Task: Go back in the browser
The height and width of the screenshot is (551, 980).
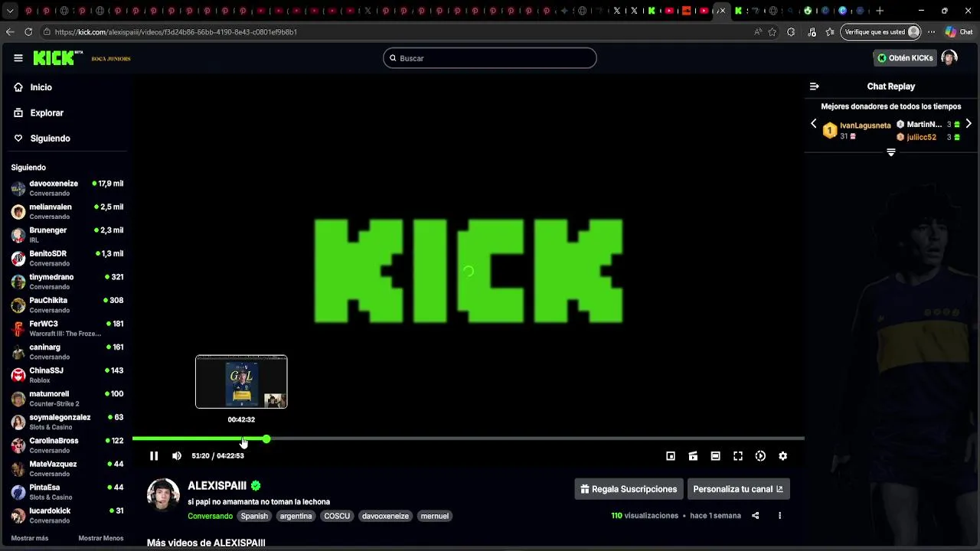Action: tap(10, 32)
